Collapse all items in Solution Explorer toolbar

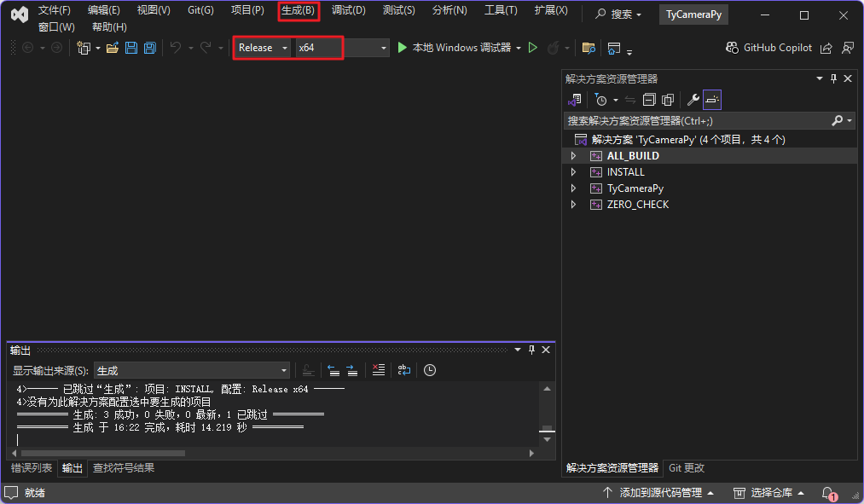point(649,100)
